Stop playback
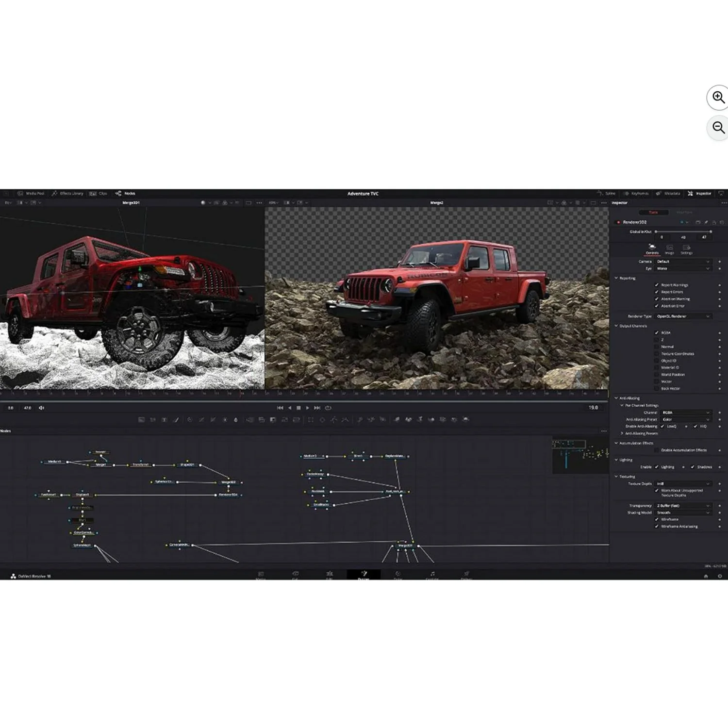This screenshot has height=728, width=728. (x=298, y=408)
